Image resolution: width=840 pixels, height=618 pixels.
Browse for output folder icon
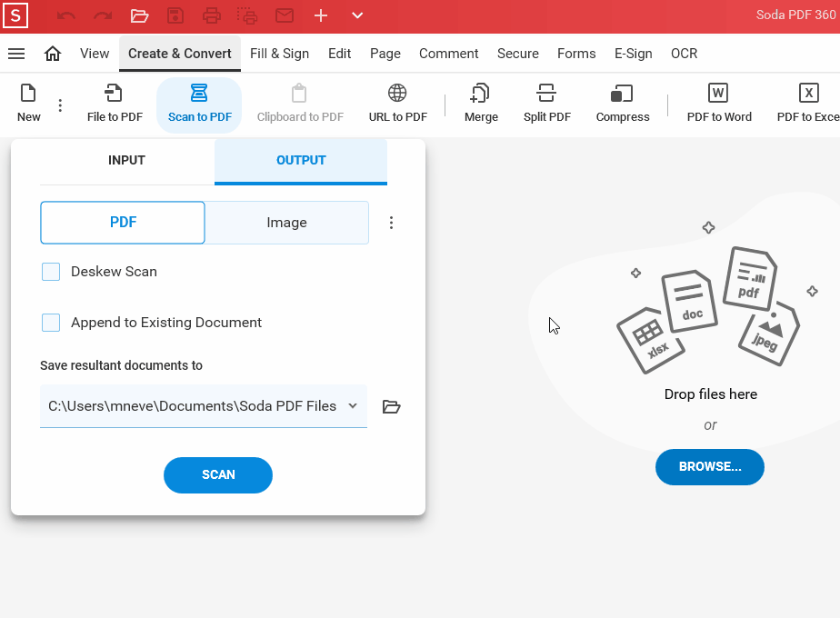[x=391, y=406]
